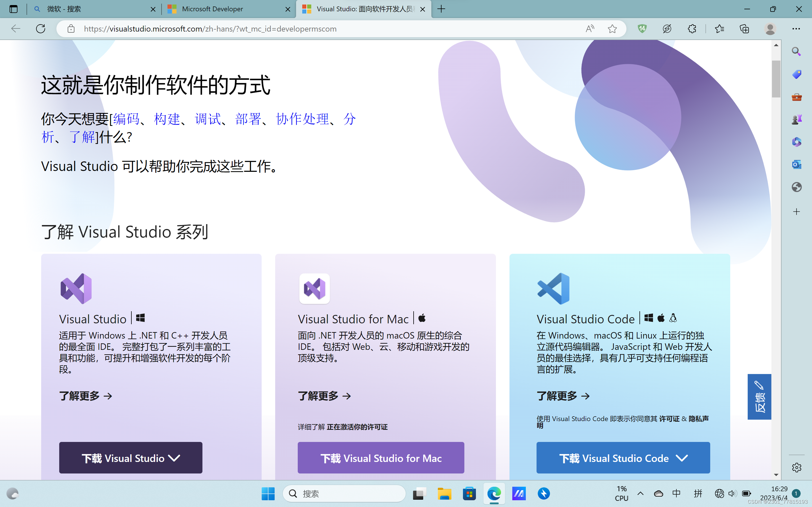The width and height of the screenshot is (812, 507).
Task: Click the refresh page icon
Action: pyautogui.click(x=41, y=29)
